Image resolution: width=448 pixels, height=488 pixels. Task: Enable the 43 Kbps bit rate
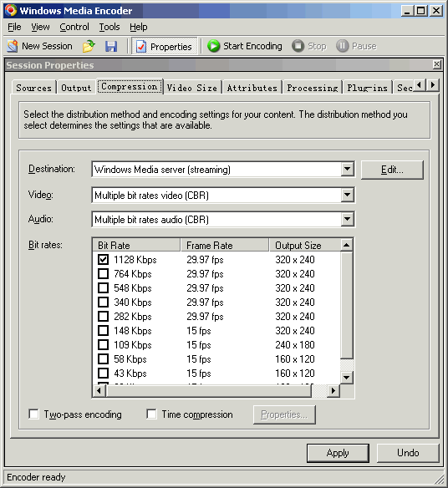[104, 374]
